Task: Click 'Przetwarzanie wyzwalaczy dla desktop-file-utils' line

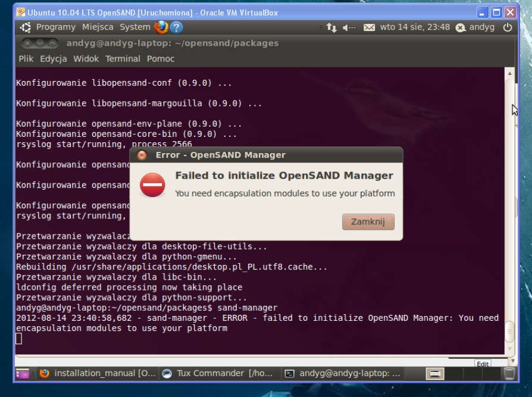Action: coord(142,246)
